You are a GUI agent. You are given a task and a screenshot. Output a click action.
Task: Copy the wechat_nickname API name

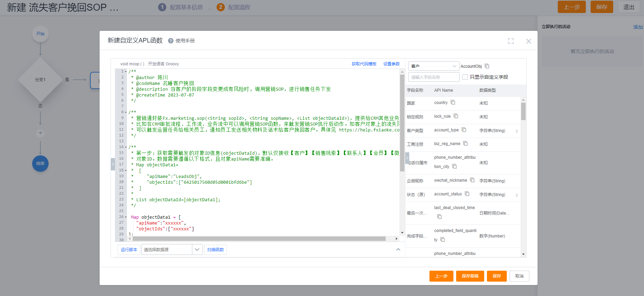[x=472, y=180]
